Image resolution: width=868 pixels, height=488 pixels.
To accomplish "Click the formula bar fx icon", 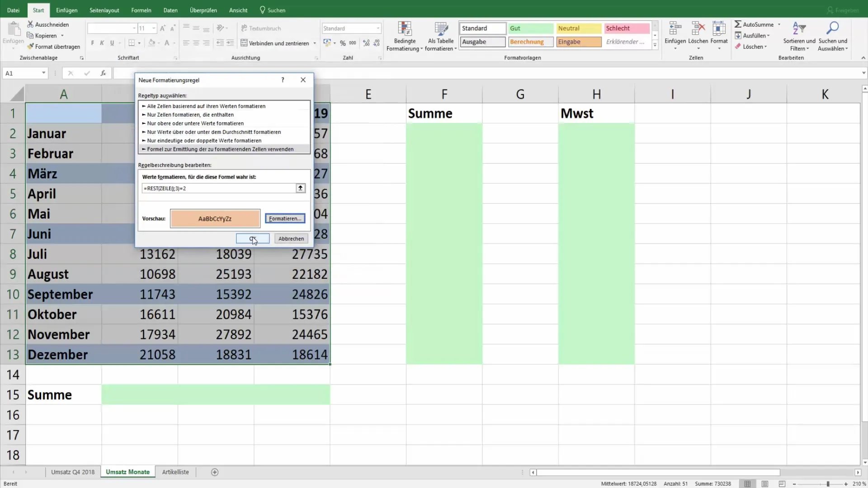I will click(x=103, y=73).
